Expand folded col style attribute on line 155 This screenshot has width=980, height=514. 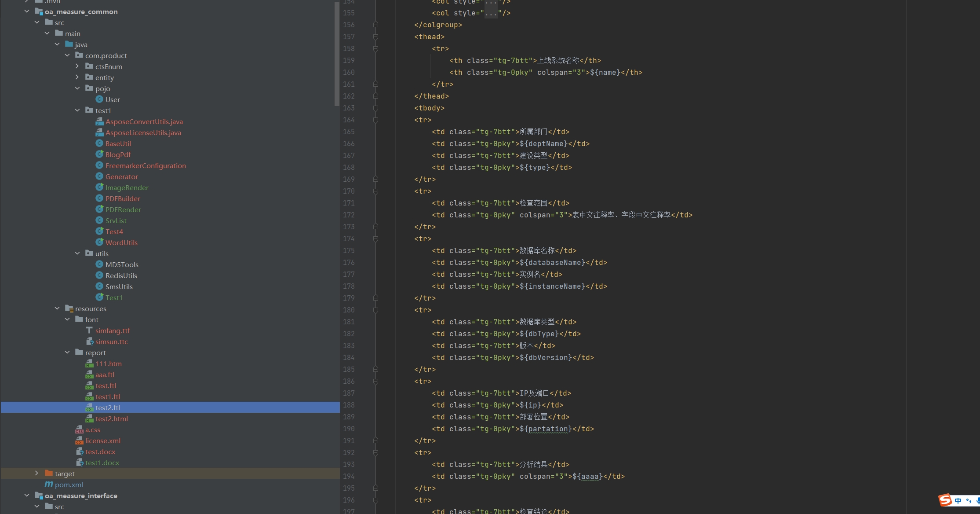[x=491, y=13]
